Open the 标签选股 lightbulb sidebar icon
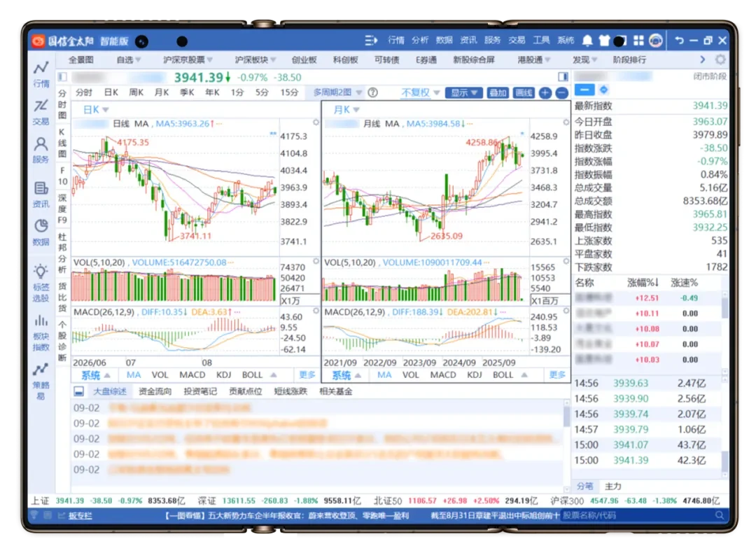This screenshot has width=756, height=548. 41,283
